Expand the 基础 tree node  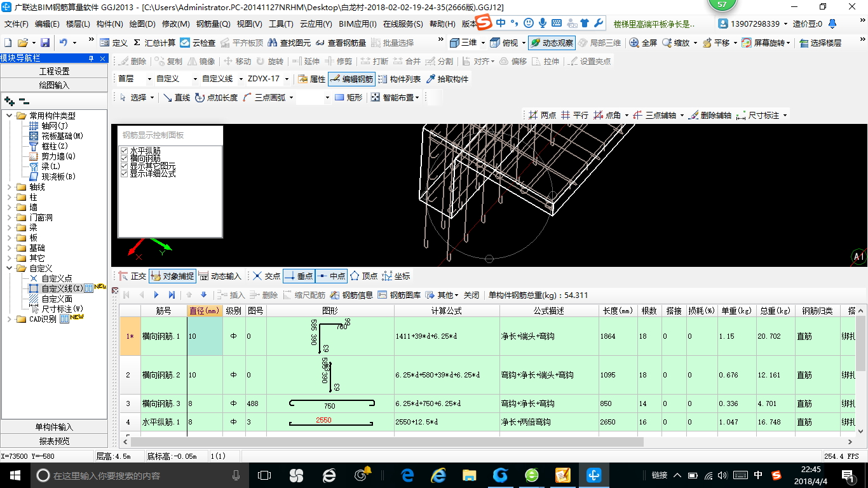coord(9,248)
